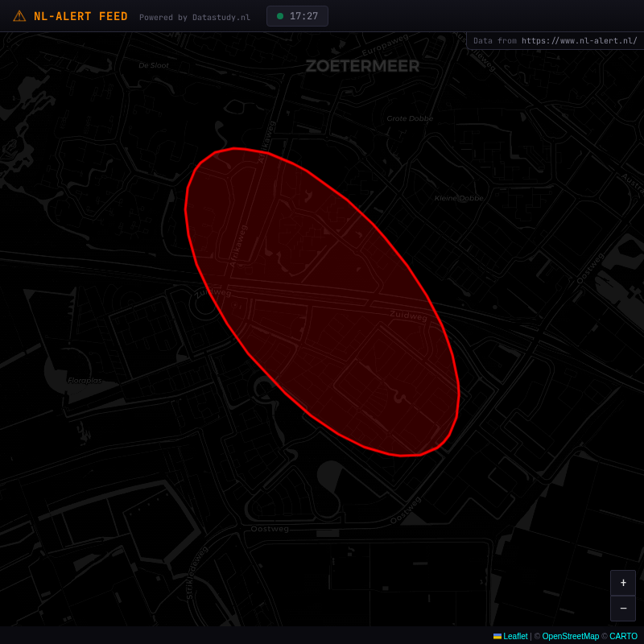Click the Ukrainian flag icon beside Leaflet
The width and height of the screenshot is (644, 644).
point(497,636)
